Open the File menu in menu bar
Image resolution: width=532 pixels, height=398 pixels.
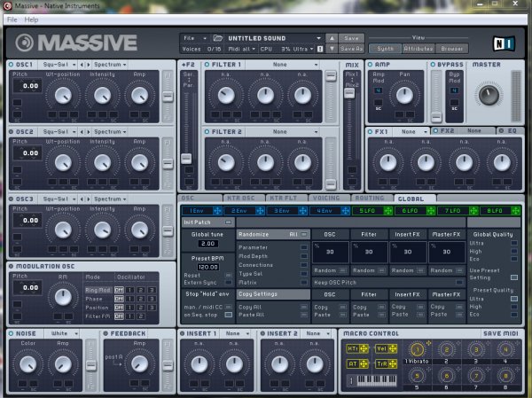point(12,20)
